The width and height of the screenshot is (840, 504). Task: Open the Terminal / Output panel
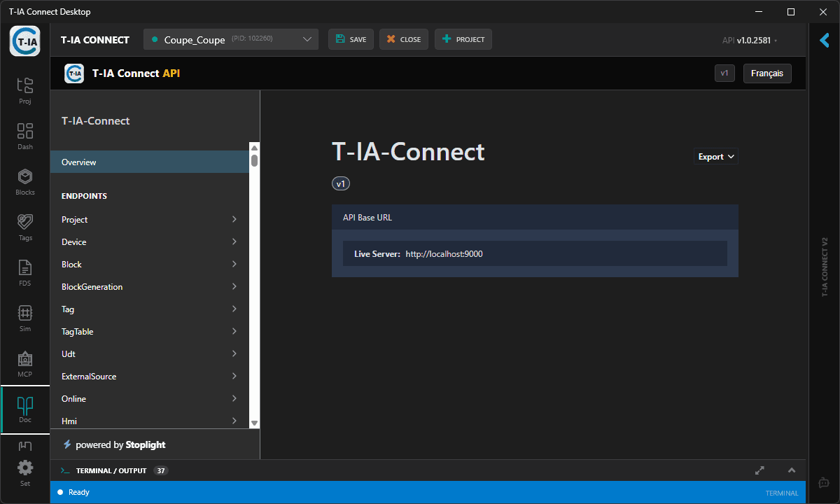pyautogui.click(x=112, y=470)
